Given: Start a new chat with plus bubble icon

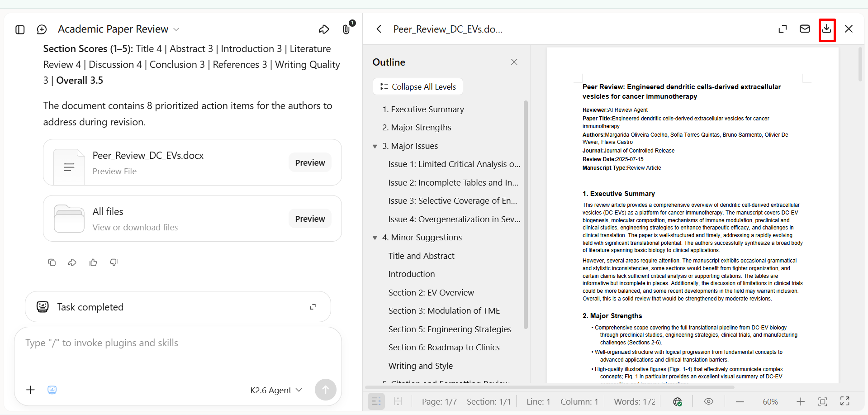Looking at the screenshot, I should pos(42,29).
